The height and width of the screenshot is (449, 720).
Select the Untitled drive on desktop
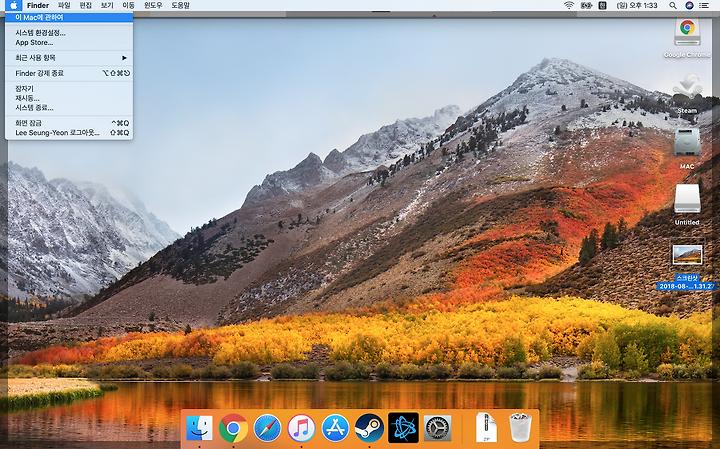[x=687, y=198]
